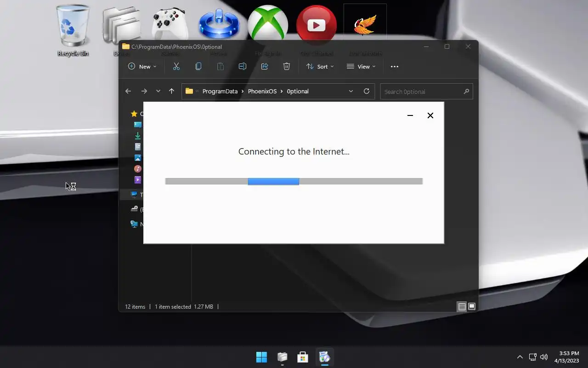Image resolution: width=588 pixels, height=368 pixels.
Task: Click the Cut scissors icon in Explorer toolbar
Action: (176, 66)
